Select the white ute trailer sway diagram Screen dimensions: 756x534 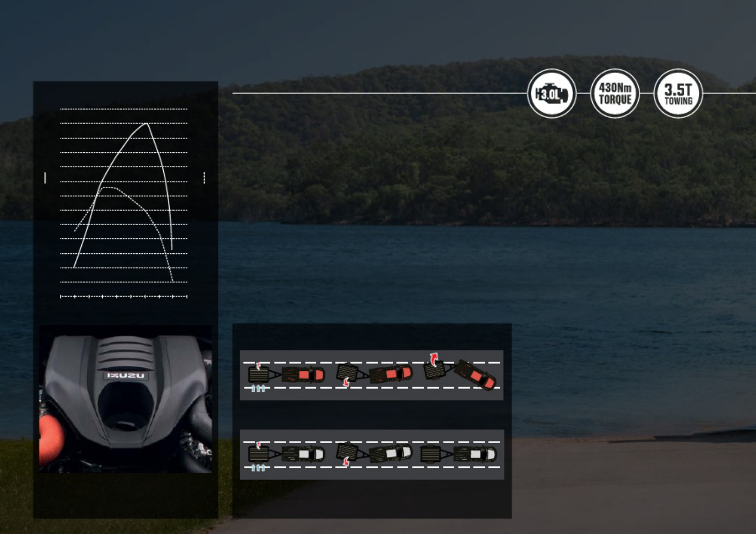[x=372, y=454]
